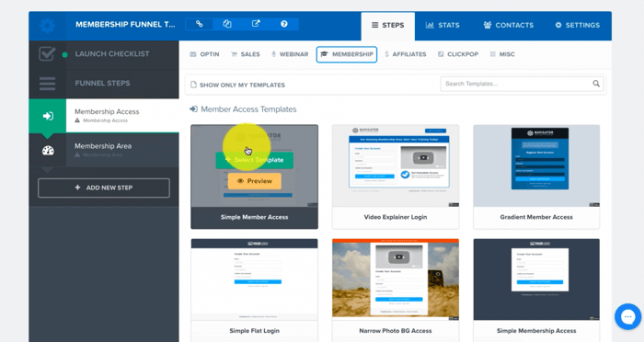Open the chat bubble widget
The image size is (644, 342).
[627, 316]
